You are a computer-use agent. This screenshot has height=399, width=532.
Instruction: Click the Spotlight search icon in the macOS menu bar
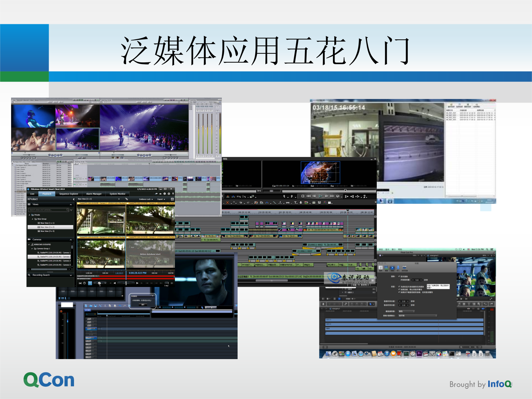487,250
